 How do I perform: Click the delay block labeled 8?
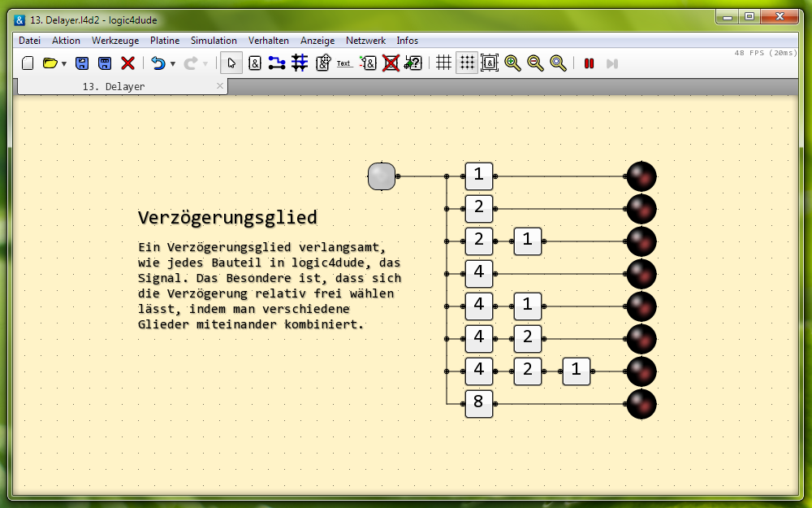coord(479,404)
